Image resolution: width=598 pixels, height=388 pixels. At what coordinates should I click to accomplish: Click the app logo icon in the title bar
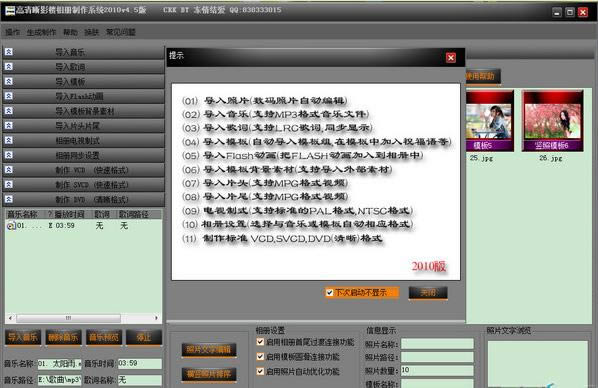(x=10, y=10)
